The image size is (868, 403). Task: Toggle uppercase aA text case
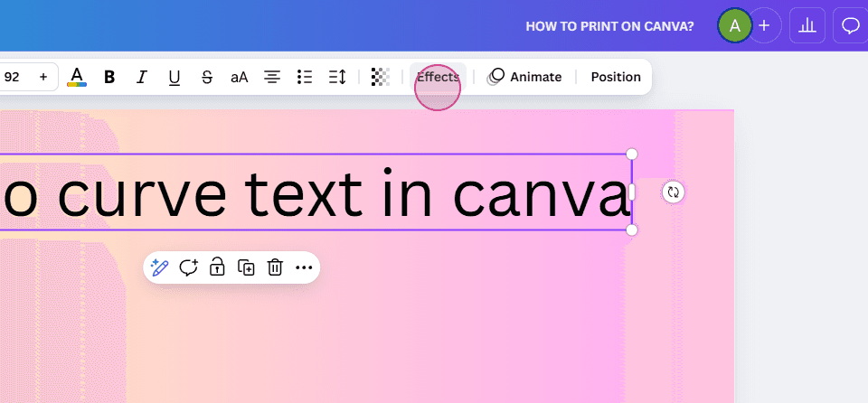tap(239, 77)
